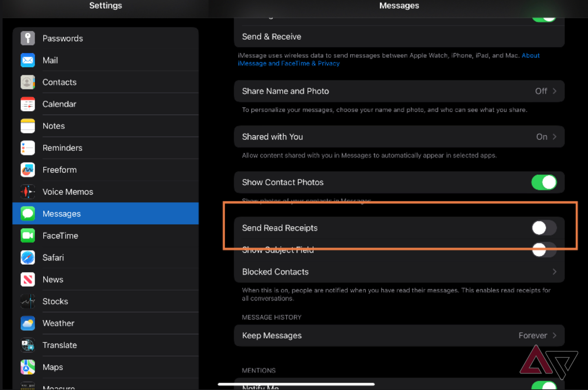The width and height of the screenshot is (588, 390).
Task: Select the Stocks app icon
Action: tap(27, 301)
